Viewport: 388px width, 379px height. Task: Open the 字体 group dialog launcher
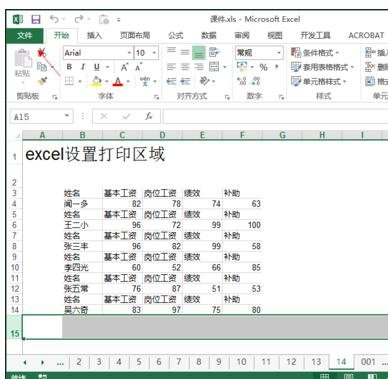[156, 97]
